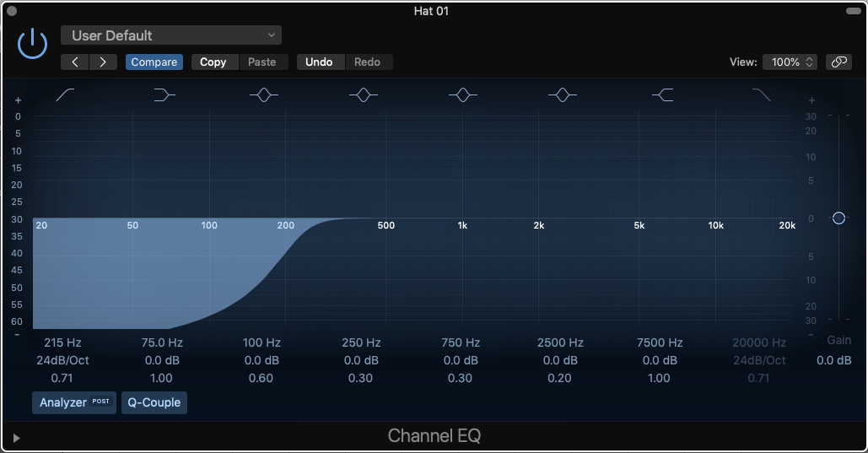868x453 pixels.
Task: Click the right plus scale button
Action: 811,100
